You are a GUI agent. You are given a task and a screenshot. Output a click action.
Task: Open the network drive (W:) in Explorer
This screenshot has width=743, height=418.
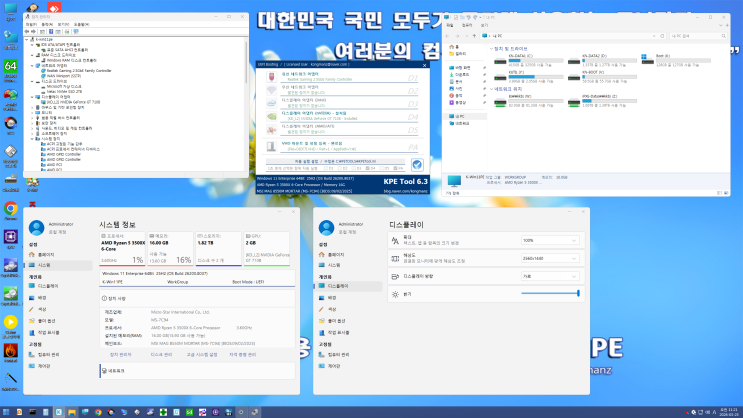[x=528, y=100]
